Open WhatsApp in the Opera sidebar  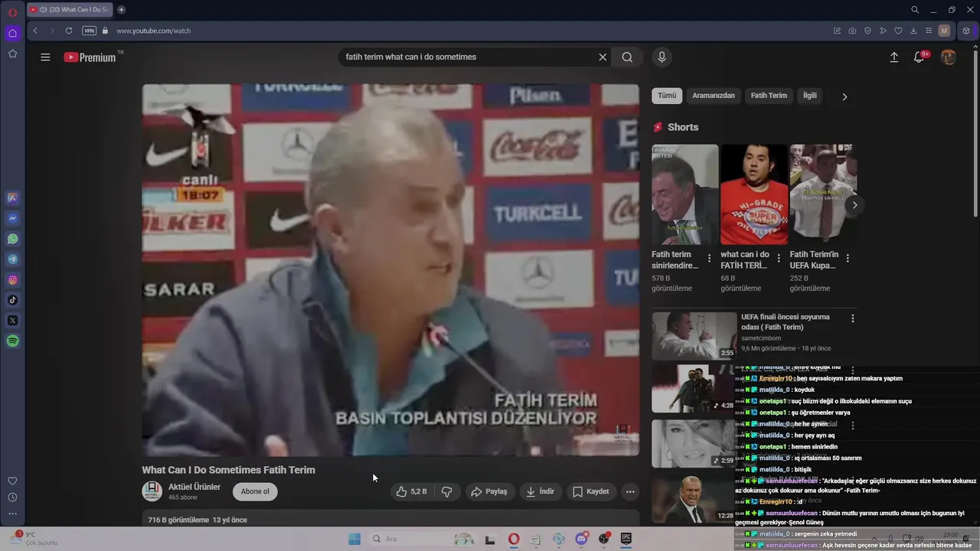tap(12, 239)
